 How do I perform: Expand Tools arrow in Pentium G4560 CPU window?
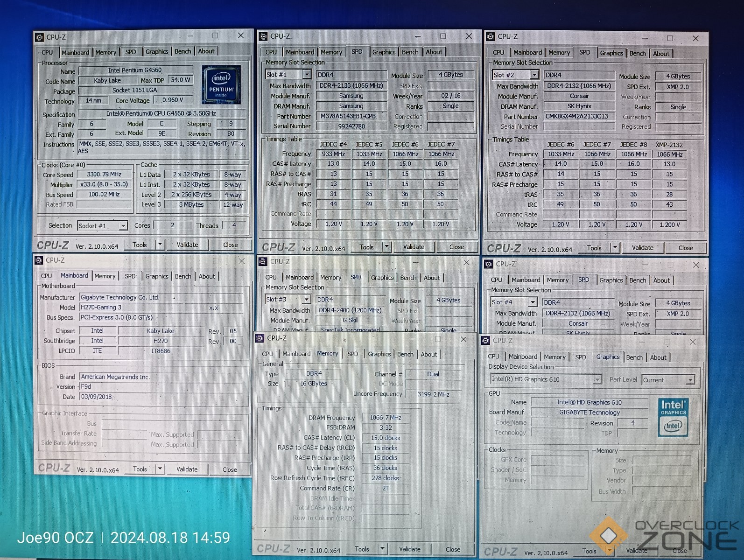(x=160, y=244)
